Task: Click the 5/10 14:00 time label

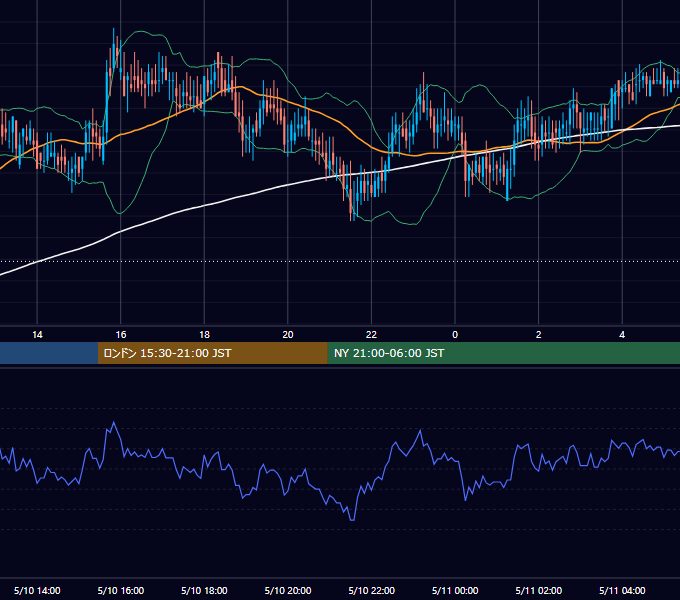Action: (37, 590)
